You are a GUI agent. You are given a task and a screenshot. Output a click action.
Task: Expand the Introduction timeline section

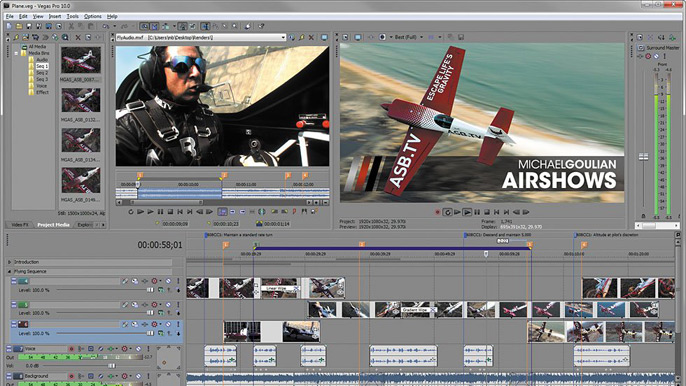coord(9,262)
